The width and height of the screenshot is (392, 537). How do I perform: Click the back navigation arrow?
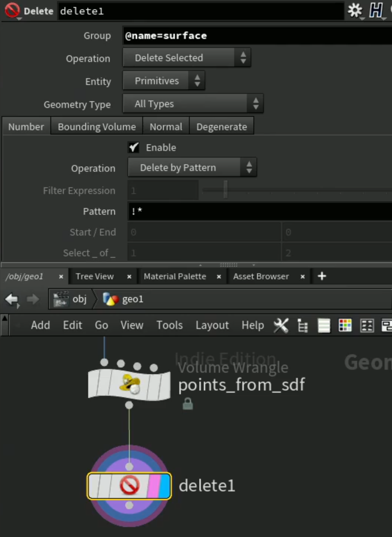tap(12, 299)
